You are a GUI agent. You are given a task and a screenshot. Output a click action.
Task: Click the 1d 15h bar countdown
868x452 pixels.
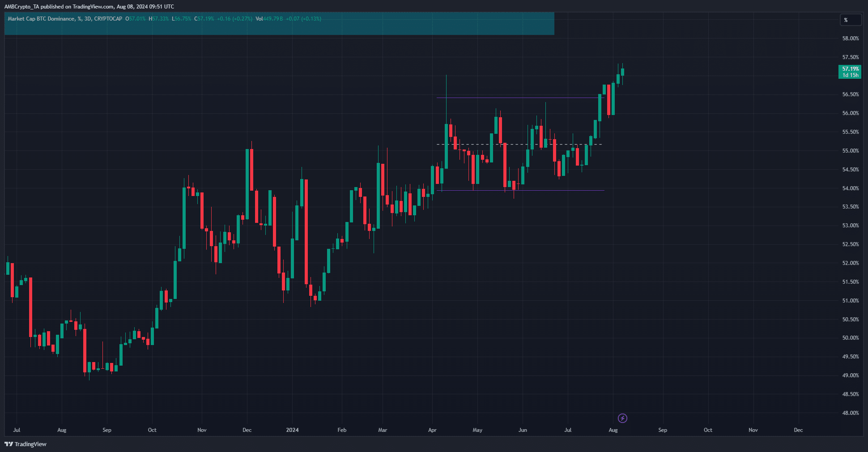click(x=850, y=75)
